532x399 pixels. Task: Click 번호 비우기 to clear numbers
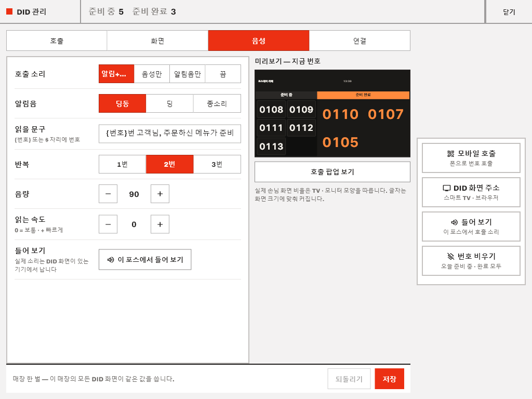pyautogui.click(x=471, y=261)
